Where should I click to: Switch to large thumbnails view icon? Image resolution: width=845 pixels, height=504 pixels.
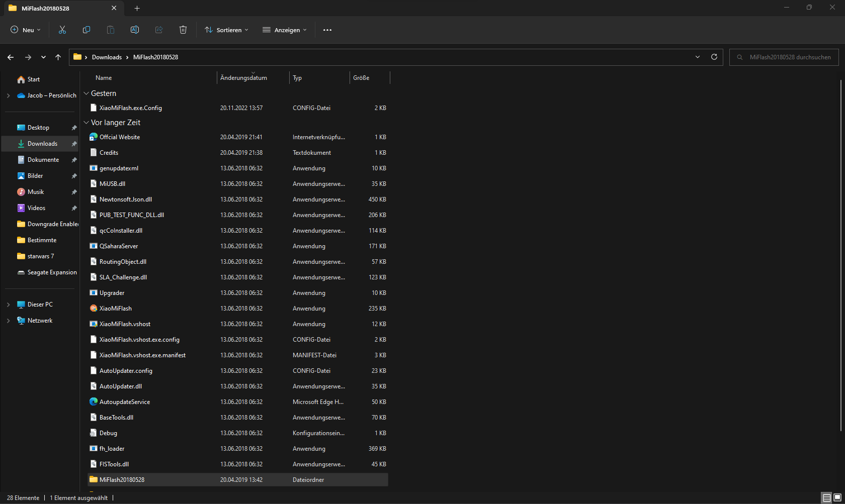point(837,497)
